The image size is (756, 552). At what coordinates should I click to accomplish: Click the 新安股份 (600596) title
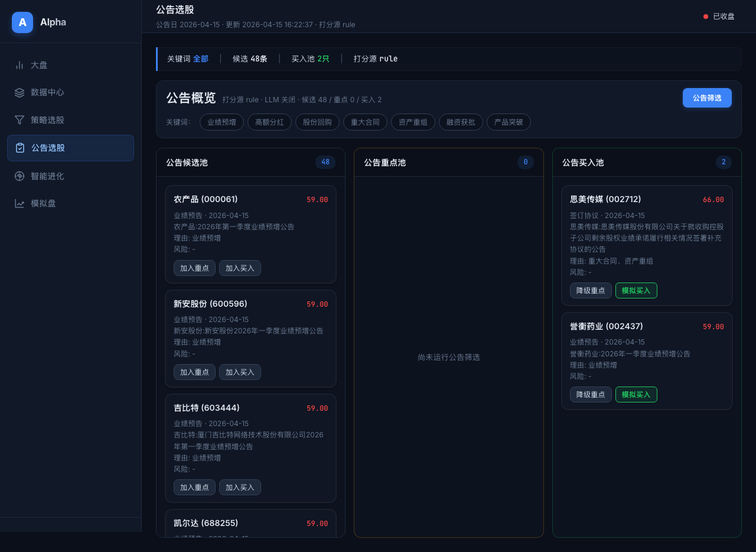click(x=210, y=304)
